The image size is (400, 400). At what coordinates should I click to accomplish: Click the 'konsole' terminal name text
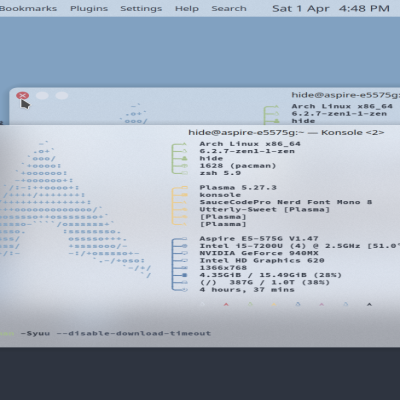pos(220,195)
